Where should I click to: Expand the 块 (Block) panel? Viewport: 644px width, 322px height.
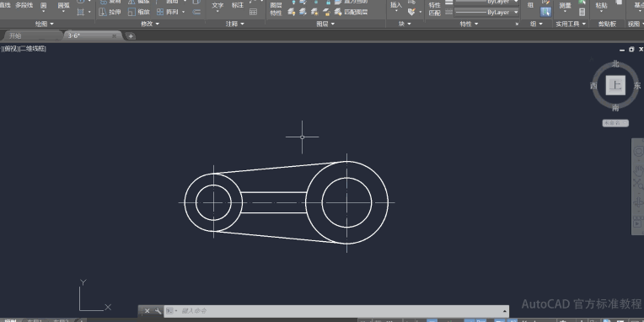point(405,24)
